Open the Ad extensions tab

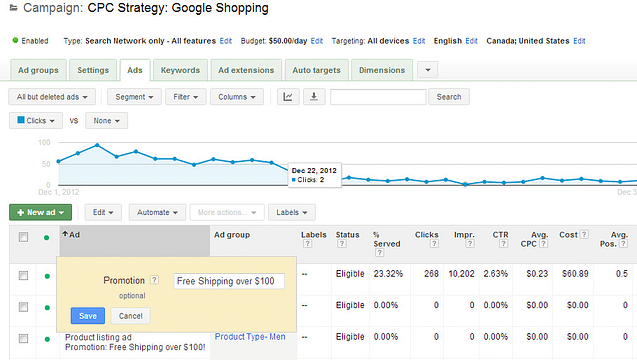pos(246,70)
